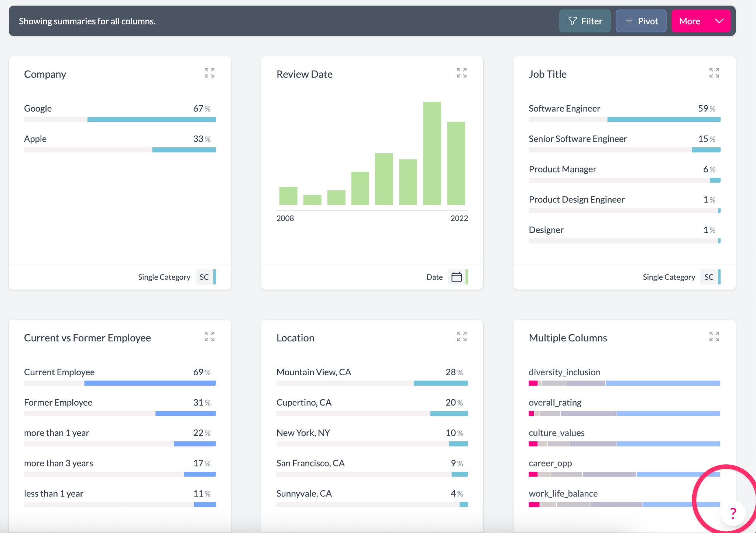Click the SC badge on Company card
Screen dimensions: 756x533
204,277
